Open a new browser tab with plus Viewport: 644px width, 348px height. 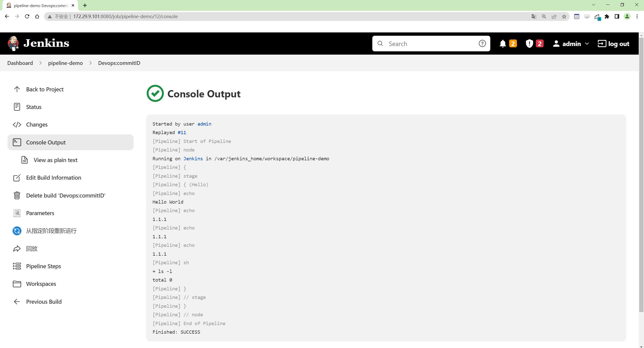85,5
